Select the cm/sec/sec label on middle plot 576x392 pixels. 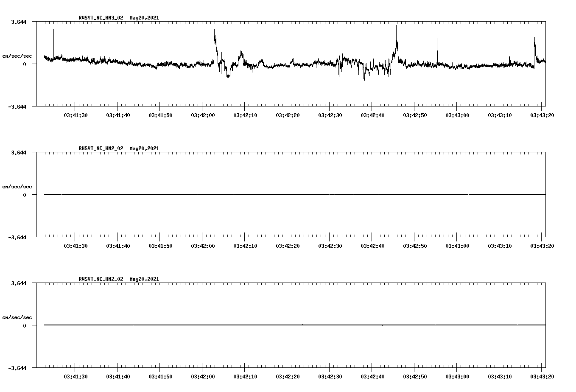17,186
